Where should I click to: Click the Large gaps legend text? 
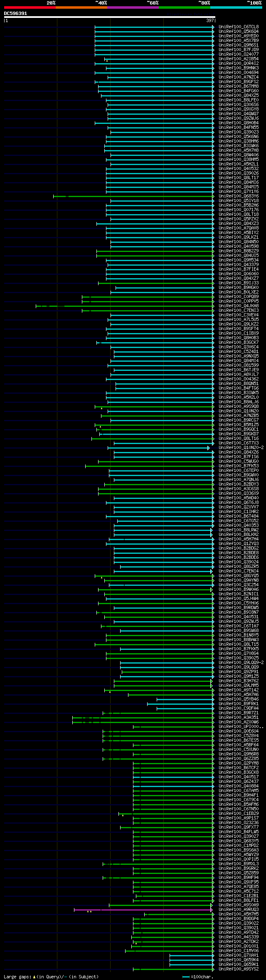point(51,977)
